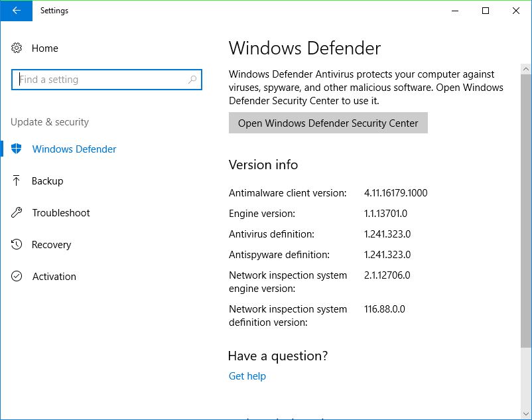
Task: Click network inspection engine version 2.1.12706.0
Action: point(387,275)
